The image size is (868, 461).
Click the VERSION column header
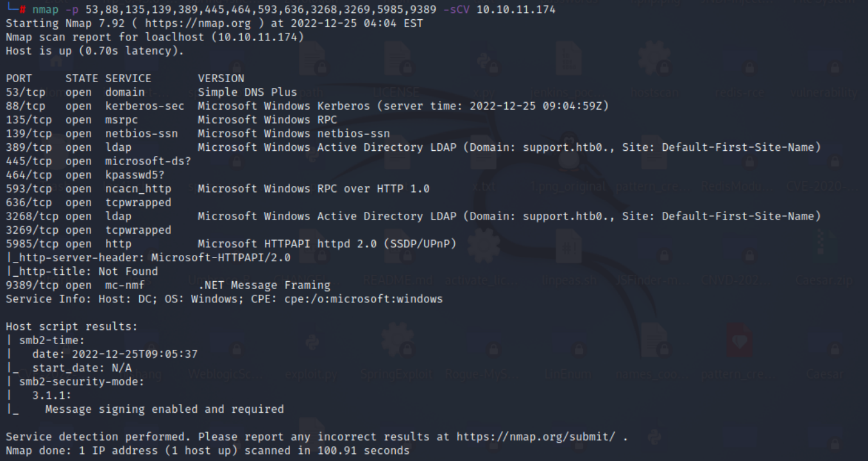coord(221,78)
